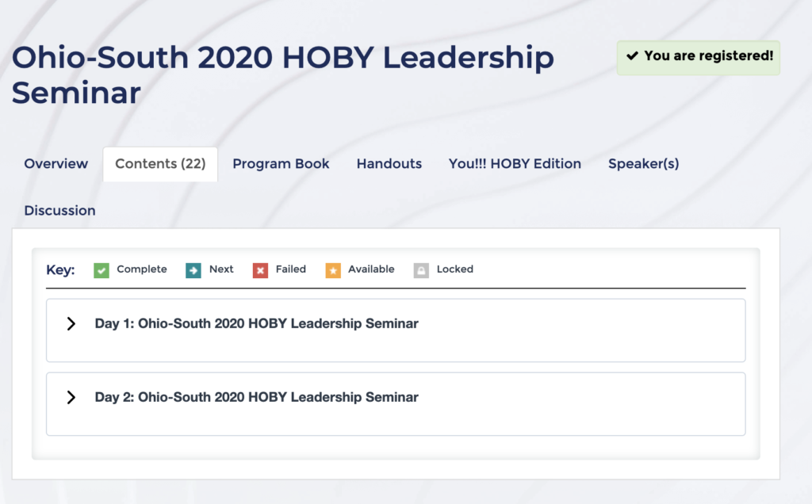Click the orange Available star key icon

(x=333, y=270)
